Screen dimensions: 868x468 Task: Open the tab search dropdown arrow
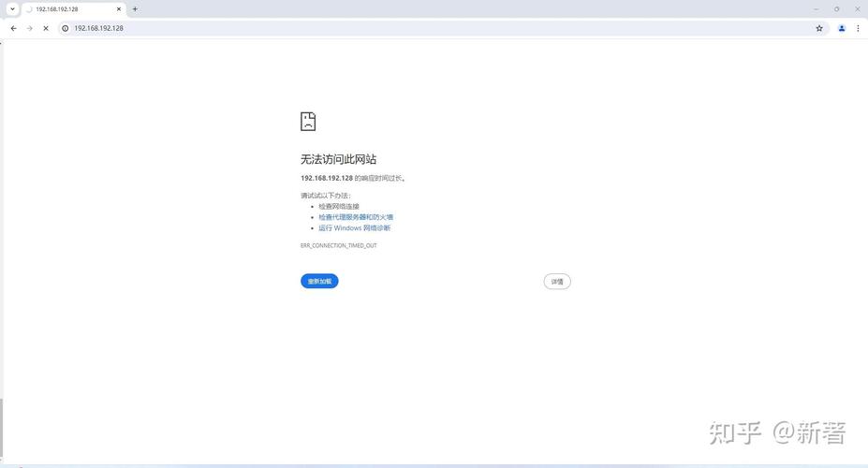[12, 9]
